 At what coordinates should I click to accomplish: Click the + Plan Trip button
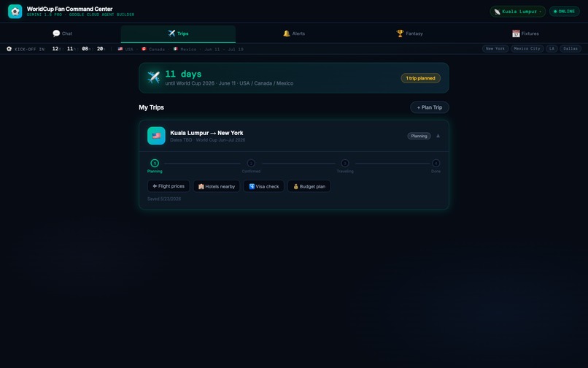tap(430, 107)
